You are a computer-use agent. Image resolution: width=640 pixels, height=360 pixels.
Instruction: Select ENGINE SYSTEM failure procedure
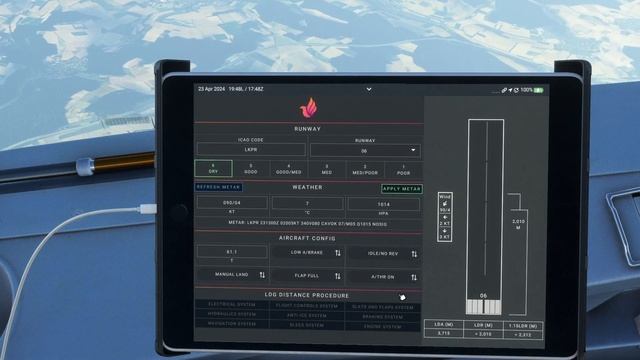pos(382,327)
